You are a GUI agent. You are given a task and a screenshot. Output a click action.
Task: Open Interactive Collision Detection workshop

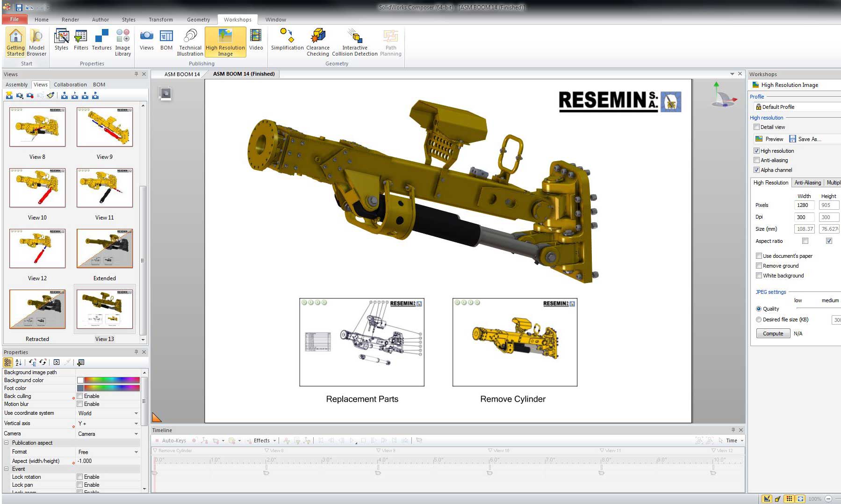tap(355, 42)
